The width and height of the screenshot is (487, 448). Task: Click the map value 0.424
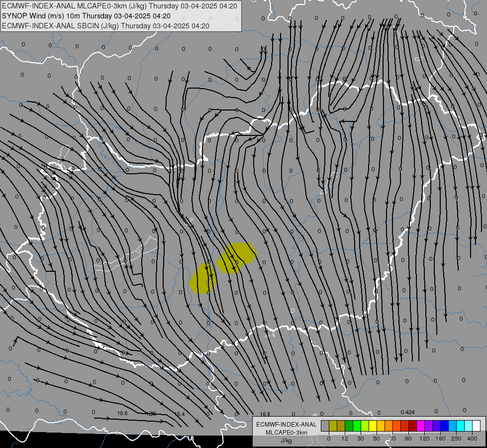coord(407,412)
